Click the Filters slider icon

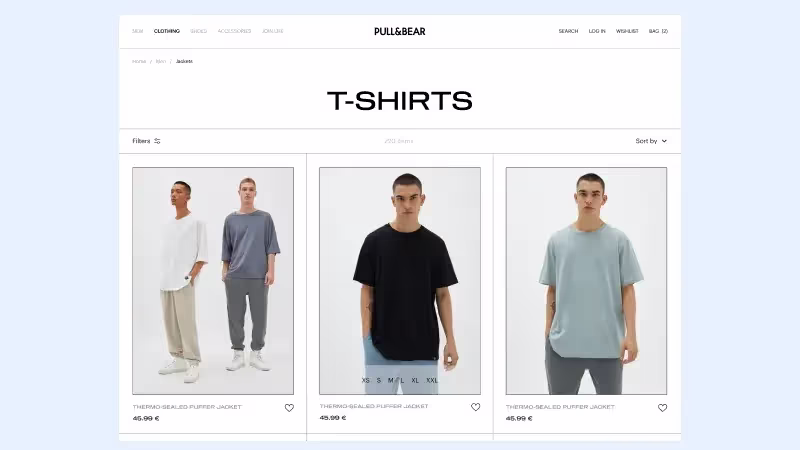click(157, 141)
